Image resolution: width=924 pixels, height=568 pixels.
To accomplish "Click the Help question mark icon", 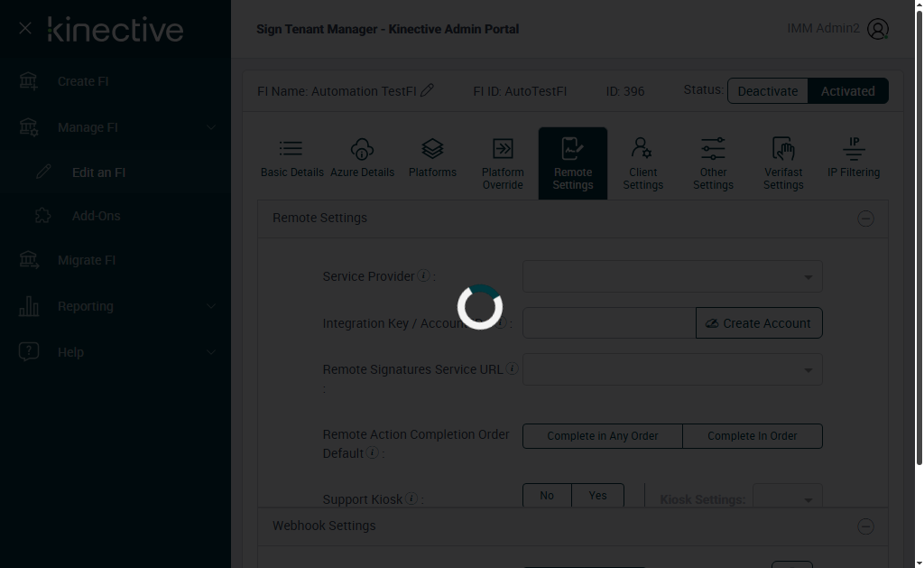I will point(28,352).
